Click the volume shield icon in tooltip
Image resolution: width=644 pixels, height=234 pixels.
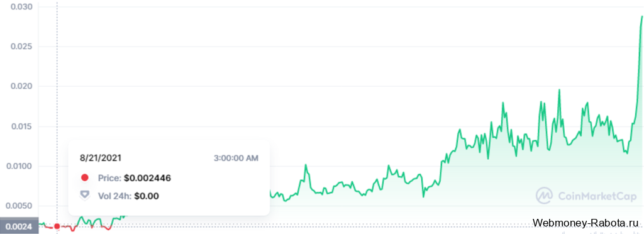[85, 196]
